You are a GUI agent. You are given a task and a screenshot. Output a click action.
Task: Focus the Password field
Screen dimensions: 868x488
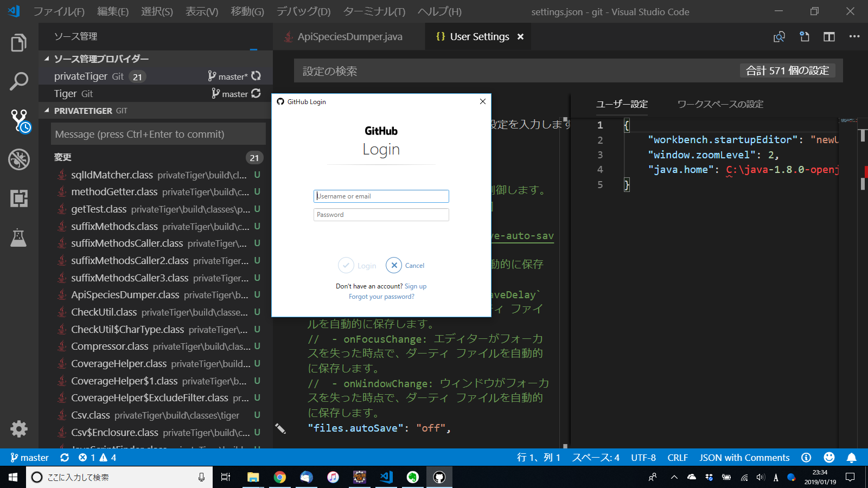pyautogui.click(x=381, y=215)
